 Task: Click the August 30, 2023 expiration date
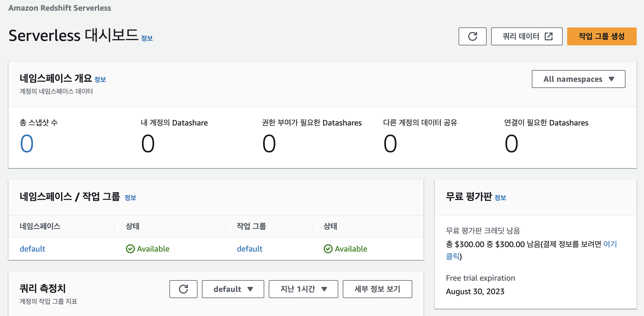point(475,292)
